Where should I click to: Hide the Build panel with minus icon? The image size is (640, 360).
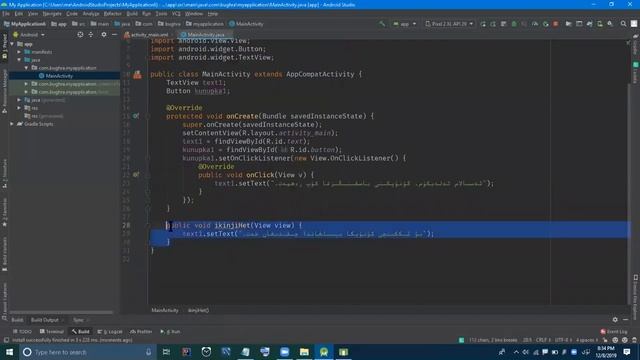click(x=625, y=320)
